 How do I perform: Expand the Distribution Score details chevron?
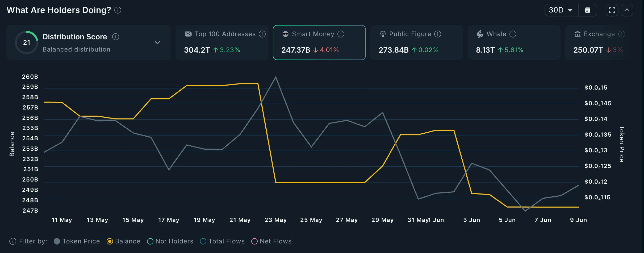pyautogui.click(x=157, y=43)
